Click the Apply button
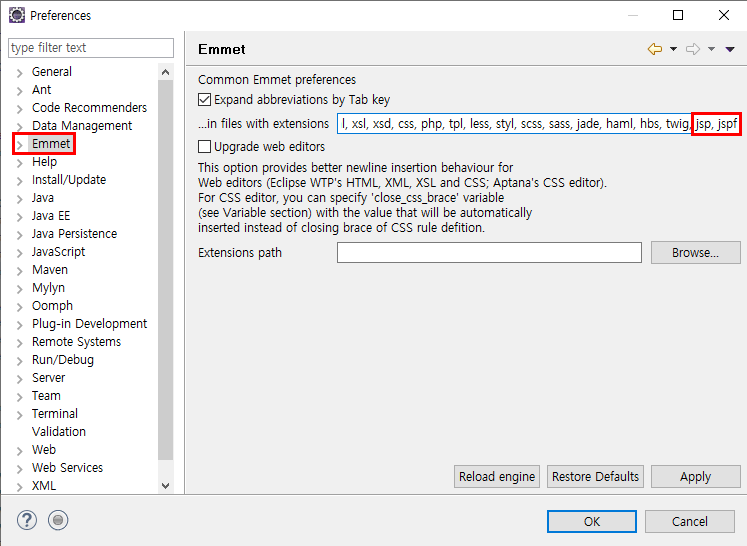 [696, 476]
